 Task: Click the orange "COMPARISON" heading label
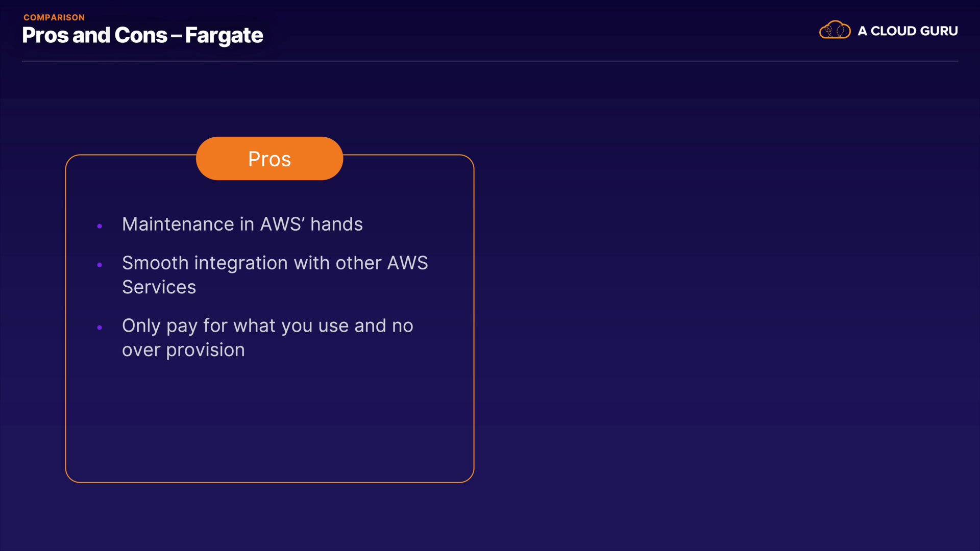[x=54, y=17]
